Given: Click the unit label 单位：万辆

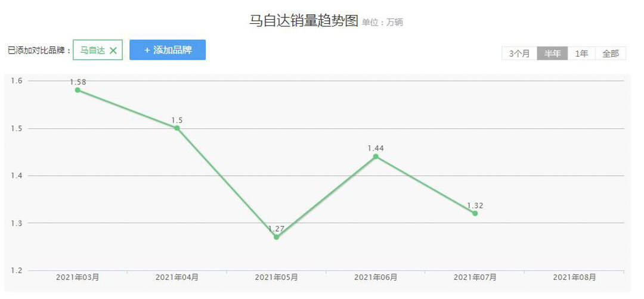Looking at the screenshot, I should tap(382, 23).
